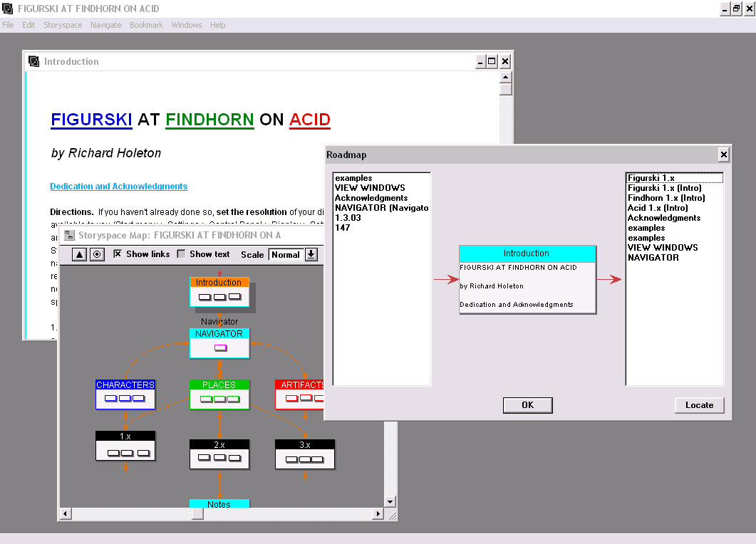
Task: Select the CHARACTERS node in the map
Action: 125,394
